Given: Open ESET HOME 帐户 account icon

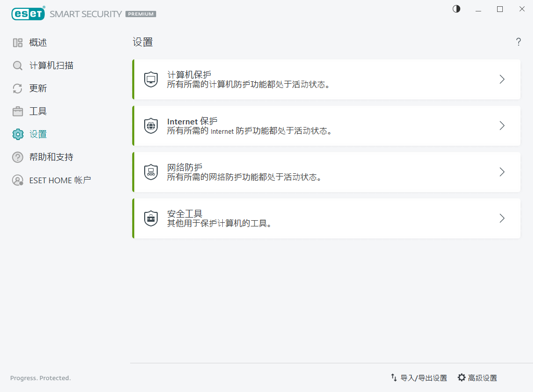Looking at the screenshot, I should tap(16, 180).
